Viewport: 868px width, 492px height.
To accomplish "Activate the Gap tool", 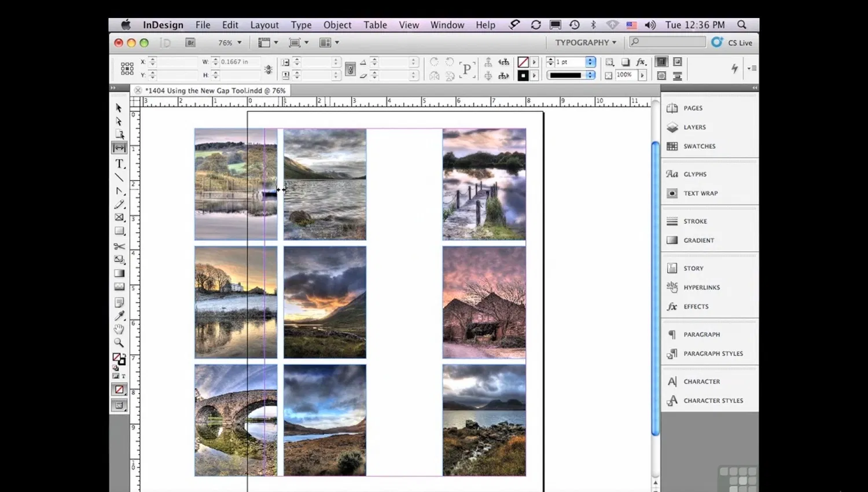I will (119, 148).
